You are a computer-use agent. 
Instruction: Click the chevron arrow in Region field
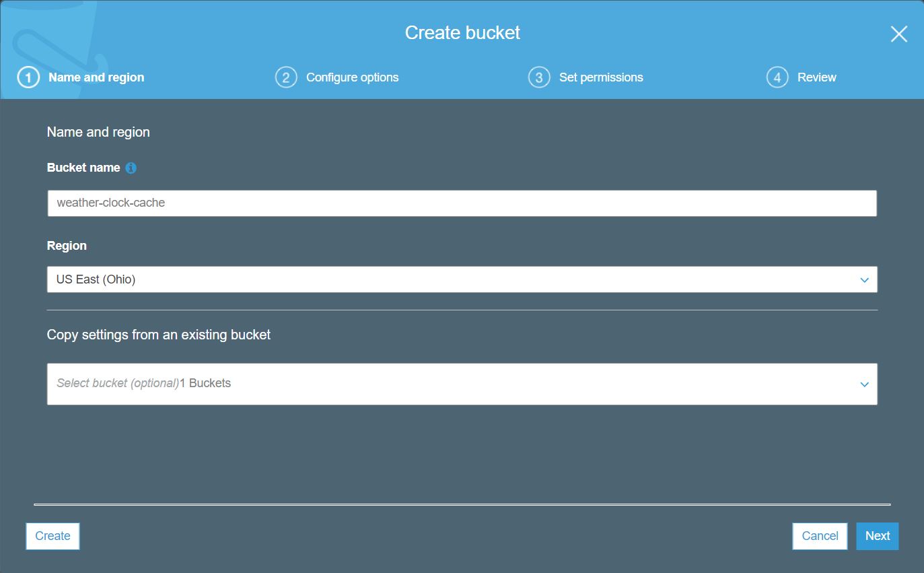point(864,280)
